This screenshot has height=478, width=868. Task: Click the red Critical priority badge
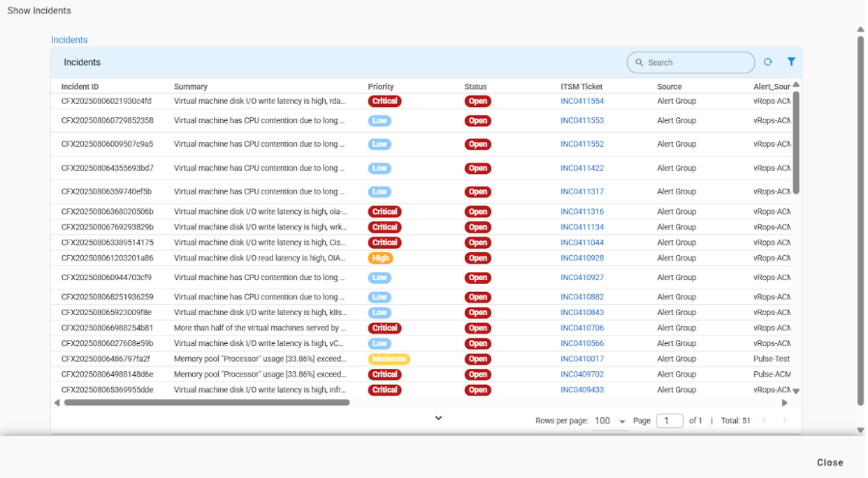pos(384,101)
